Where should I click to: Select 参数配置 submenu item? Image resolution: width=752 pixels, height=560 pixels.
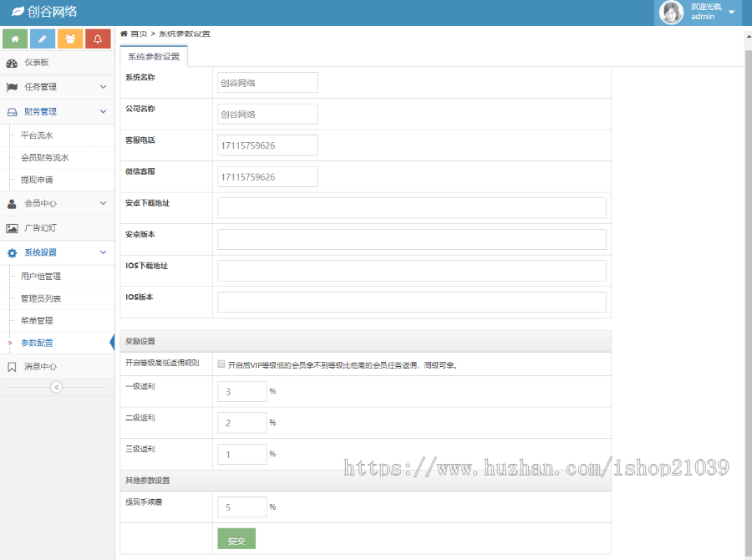click(37, 343)
